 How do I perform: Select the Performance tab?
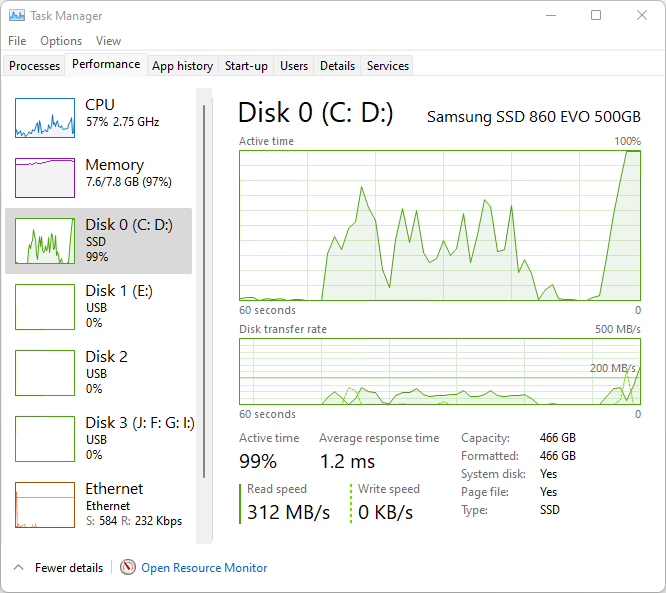pos(106,64)
